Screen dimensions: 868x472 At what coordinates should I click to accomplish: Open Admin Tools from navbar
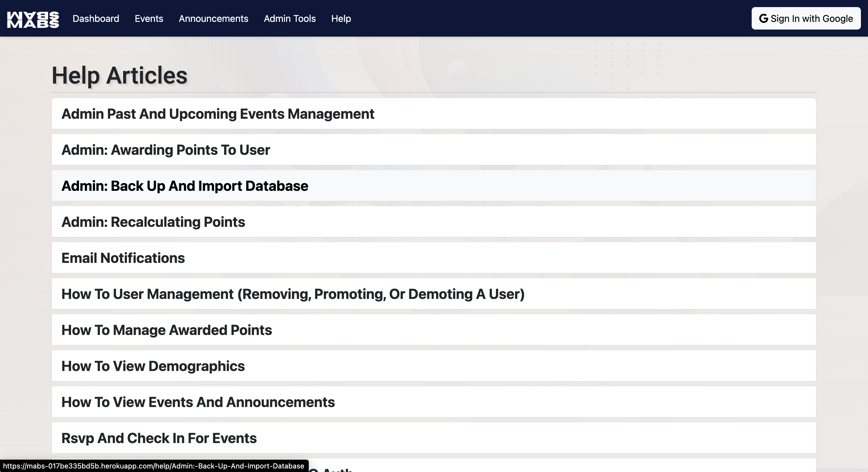click(x=289, y=19)
